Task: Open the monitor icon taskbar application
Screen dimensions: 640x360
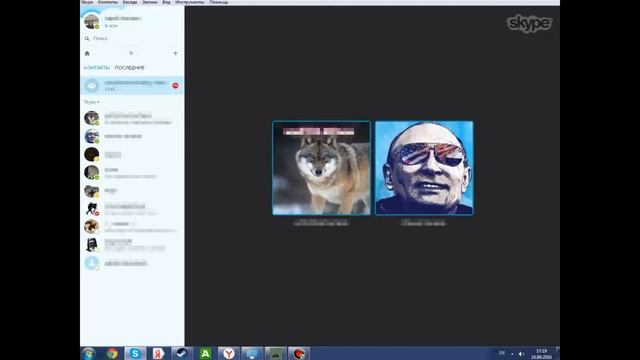Action: 252,353
